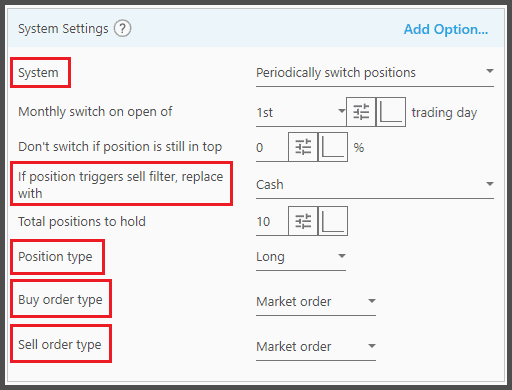Screen dimensions: 512x390
Task: Expand the Periodically switch positions dropdown
Action: pyautogui.click(x=375, y=73)
